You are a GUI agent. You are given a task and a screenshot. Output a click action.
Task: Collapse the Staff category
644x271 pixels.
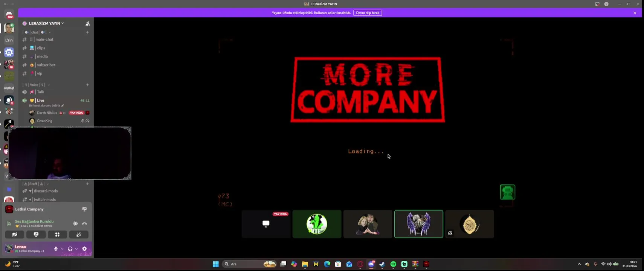(47, 184)
